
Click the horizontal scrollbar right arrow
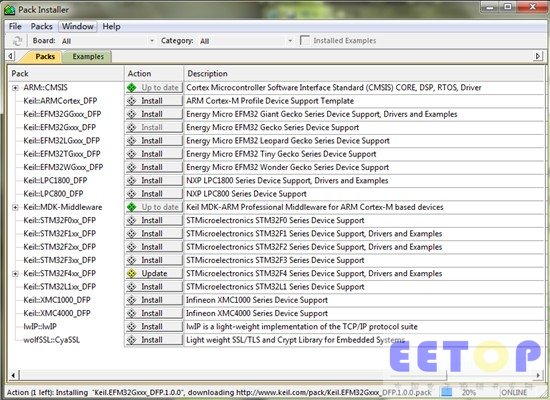[538, 375]
